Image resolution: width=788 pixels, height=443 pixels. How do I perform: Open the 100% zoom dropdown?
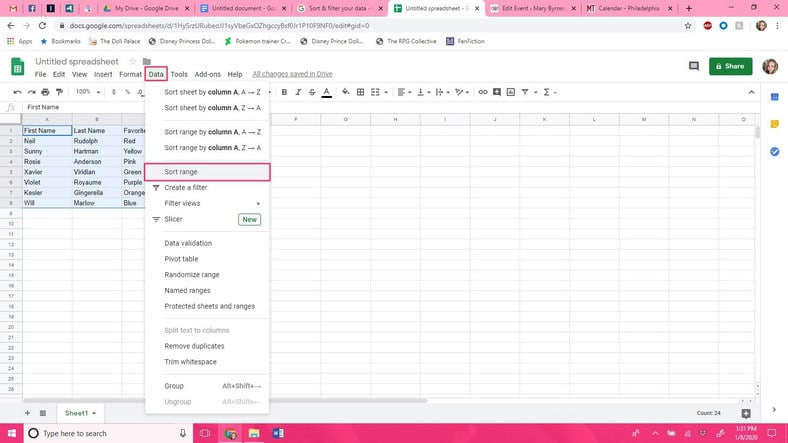click(88, 92)
